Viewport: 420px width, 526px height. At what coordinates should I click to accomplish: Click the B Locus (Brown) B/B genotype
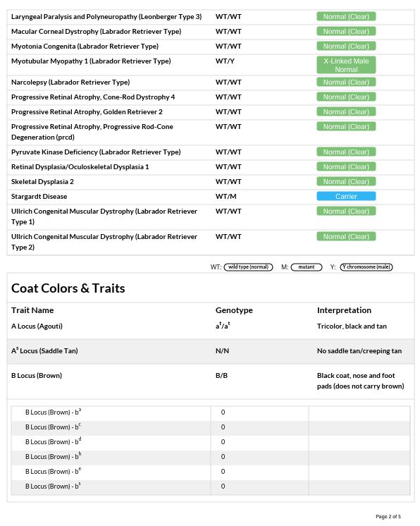pyautogui.click(x=221, y=376)
